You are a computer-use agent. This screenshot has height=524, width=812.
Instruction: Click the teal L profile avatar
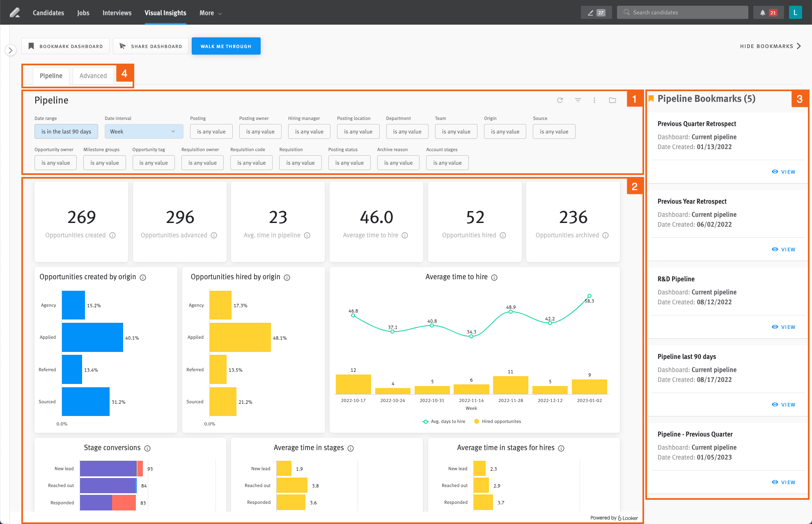tap(795, 12)
